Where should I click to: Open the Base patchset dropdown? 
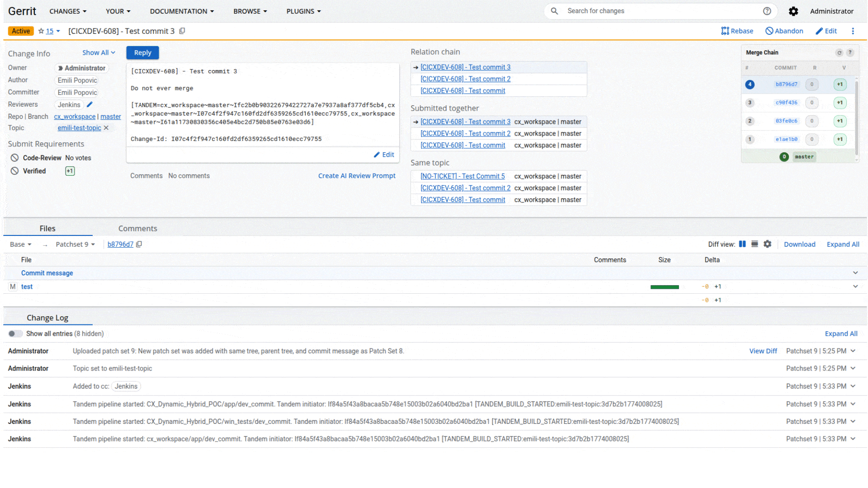(21, 244)
